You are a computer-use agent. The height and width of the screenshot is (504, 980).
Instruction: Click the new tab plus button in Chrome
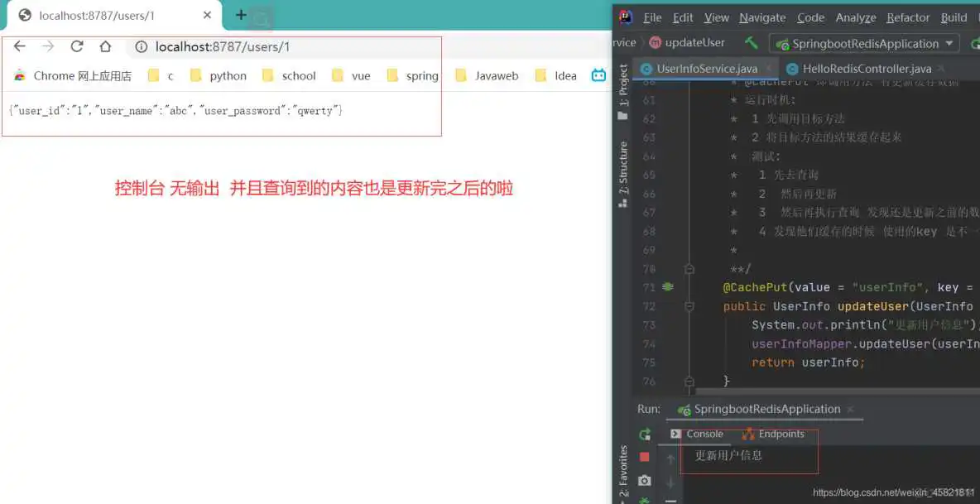pyautogui.click(x=239, y=14)
